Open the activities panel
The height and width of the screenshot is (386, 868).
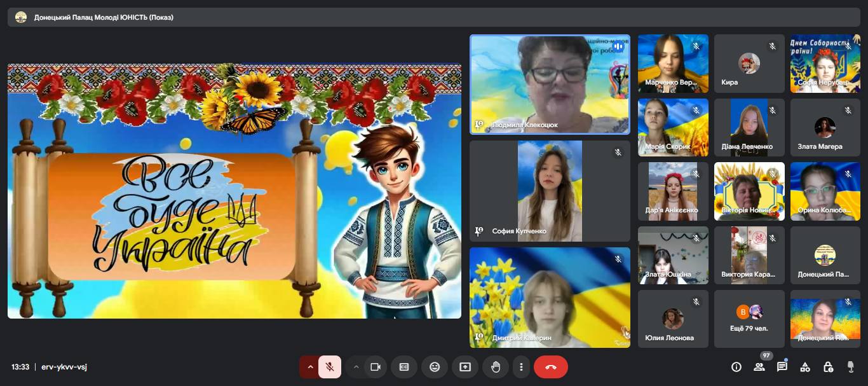(805, 367)
